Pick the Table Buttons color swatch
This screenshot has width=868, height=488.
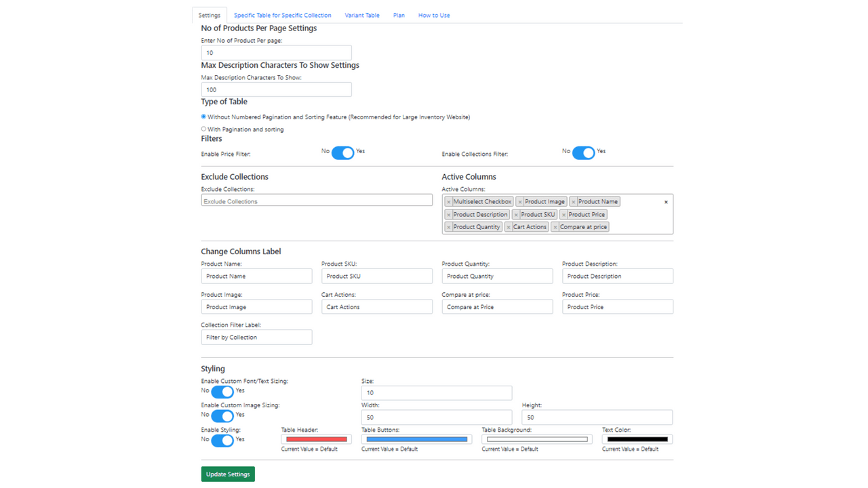[x=417, y=439]
